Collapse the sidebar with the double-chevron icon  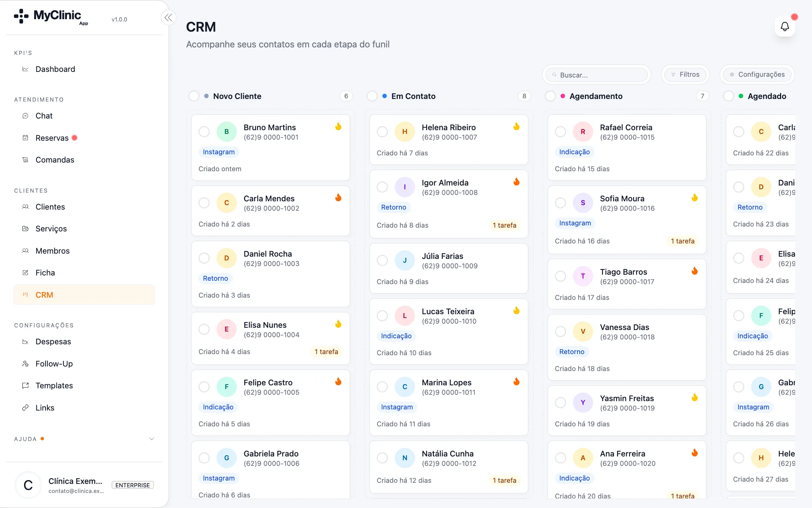click(168, 17)
